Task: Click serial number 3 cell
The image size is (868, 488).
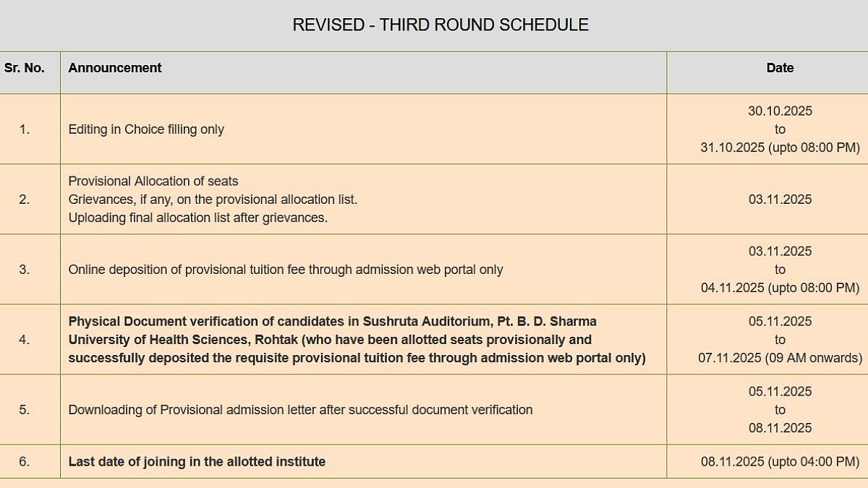Action: (x=25, y=270)
